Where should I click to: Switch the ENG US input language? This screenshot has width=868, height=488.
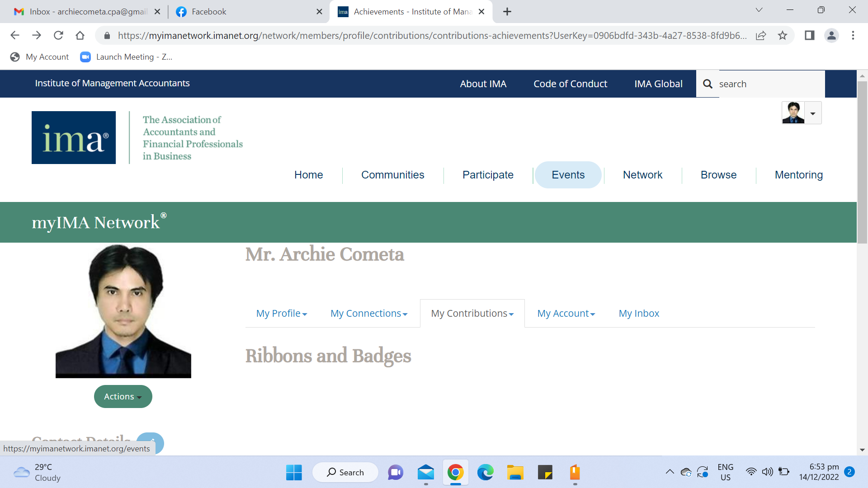[725, 472]
